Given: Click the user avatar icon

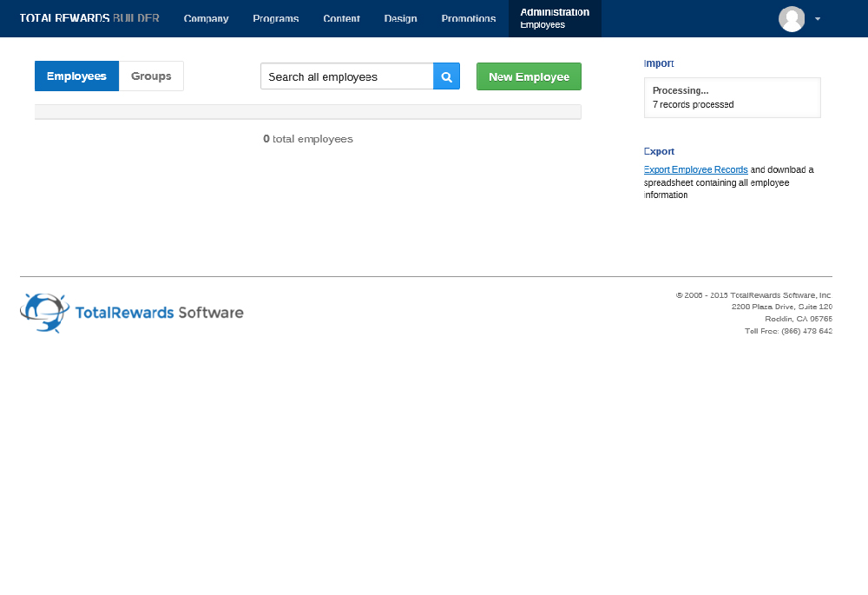Looking at the screenshot, I should [792, 18].
